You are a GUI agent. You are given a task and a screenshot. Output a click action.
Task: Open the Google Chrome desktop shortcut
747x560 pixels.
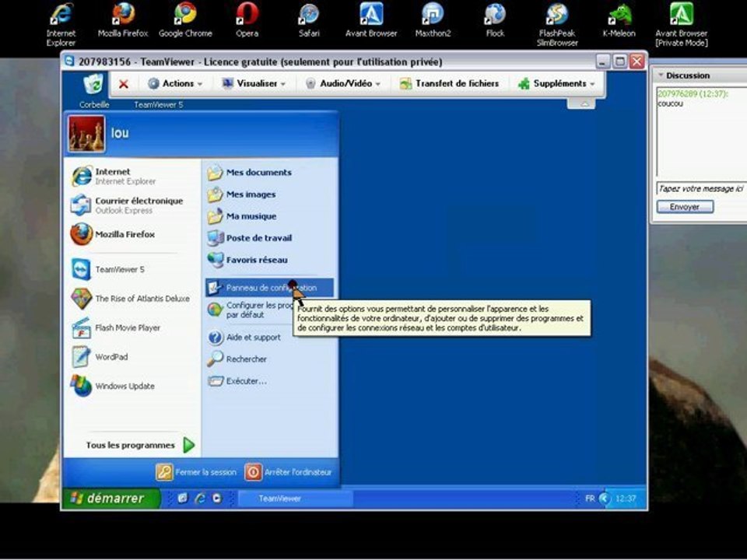pyautogui.click(x=185, y=20)
